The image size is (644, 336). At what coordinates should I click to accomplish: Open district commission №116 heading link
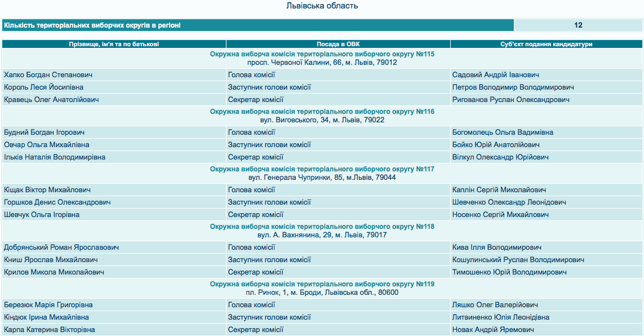tap(322, 112)
